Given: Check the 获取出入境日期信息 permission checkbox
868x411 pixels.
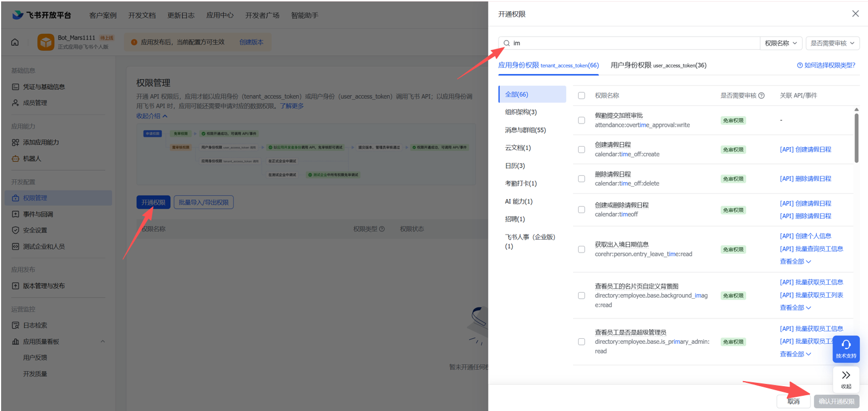Looking at the screenshot, I should [581, 249].
